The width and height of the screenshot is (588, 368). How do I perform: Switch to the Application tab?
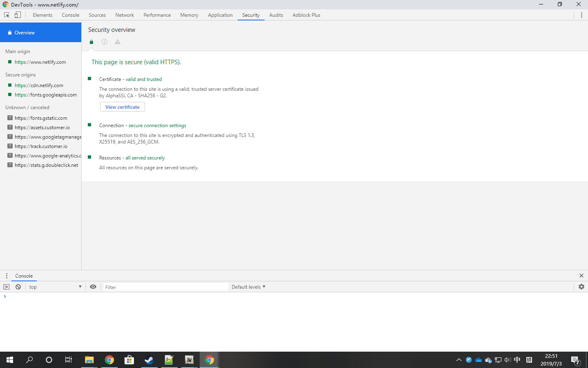pyautogui.click(x=220, y=15)
